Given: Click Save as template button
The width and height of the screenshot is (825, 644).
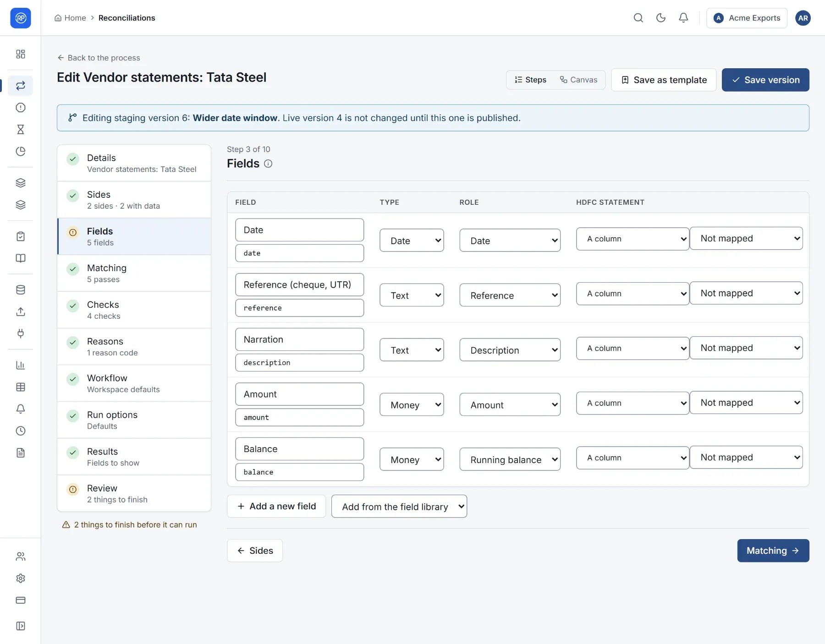Looking at the screenshot, I should coord(664,80).
